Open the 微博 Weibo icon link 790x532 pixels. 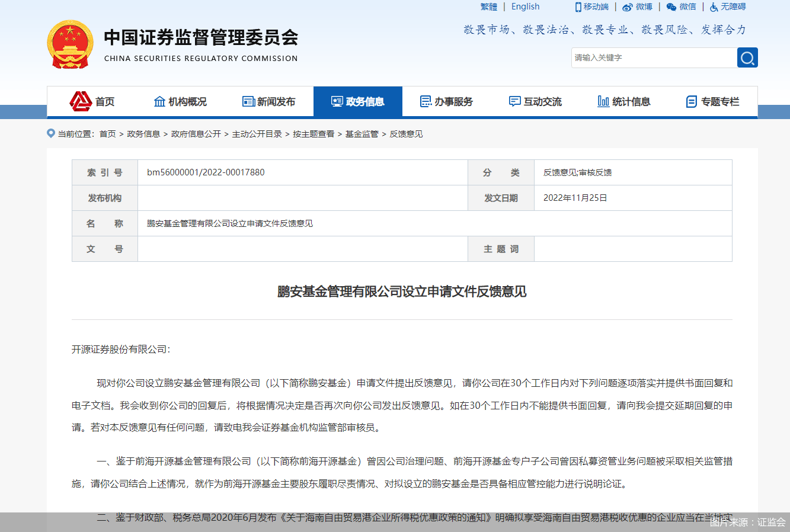click(628, 7)
